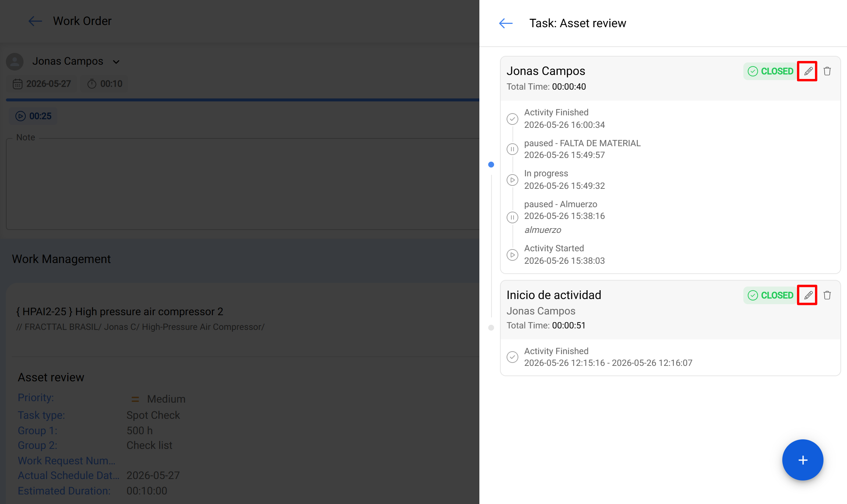Click play icon beside Activity Started

tap(512, 255)
